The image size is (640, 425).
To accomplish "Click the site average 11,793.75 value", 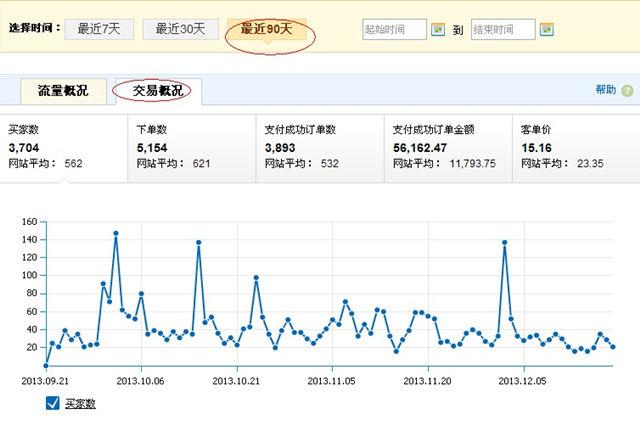I will [x=473, y=164].
